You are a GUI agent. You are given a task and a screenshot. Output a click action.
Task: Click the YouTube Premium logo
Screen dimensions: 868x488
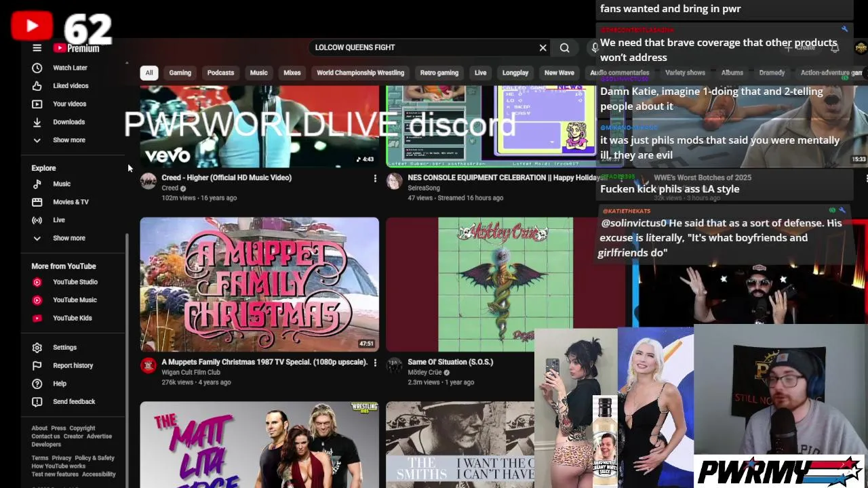coord(77,48)
